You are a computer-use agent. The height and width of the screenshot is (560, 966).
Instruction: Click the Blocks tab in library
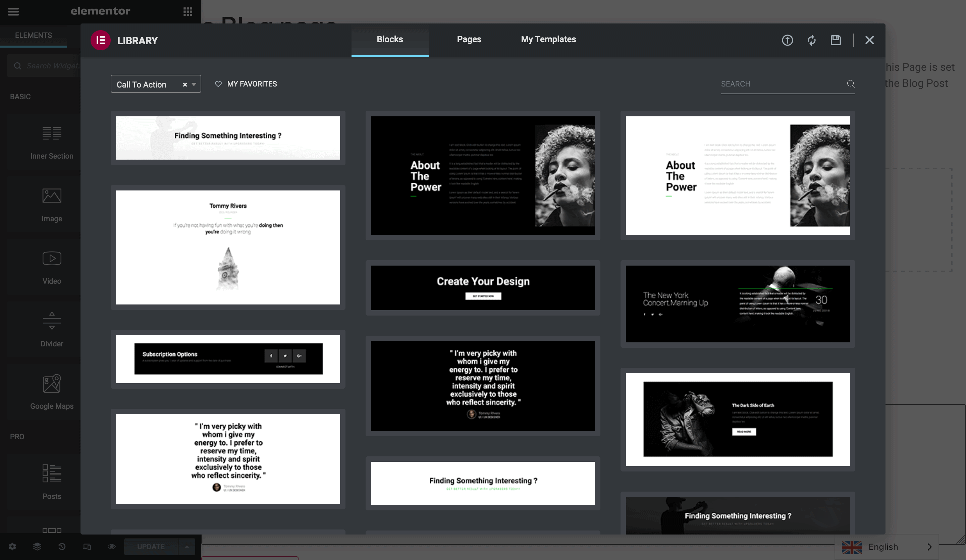(x=390, y=39)
